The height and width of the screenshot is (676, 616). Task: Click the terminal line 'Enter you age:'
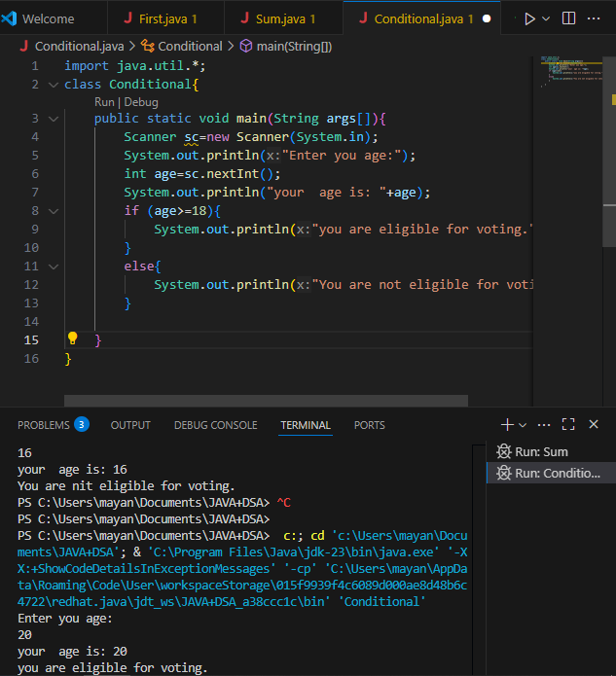point(65,619)
